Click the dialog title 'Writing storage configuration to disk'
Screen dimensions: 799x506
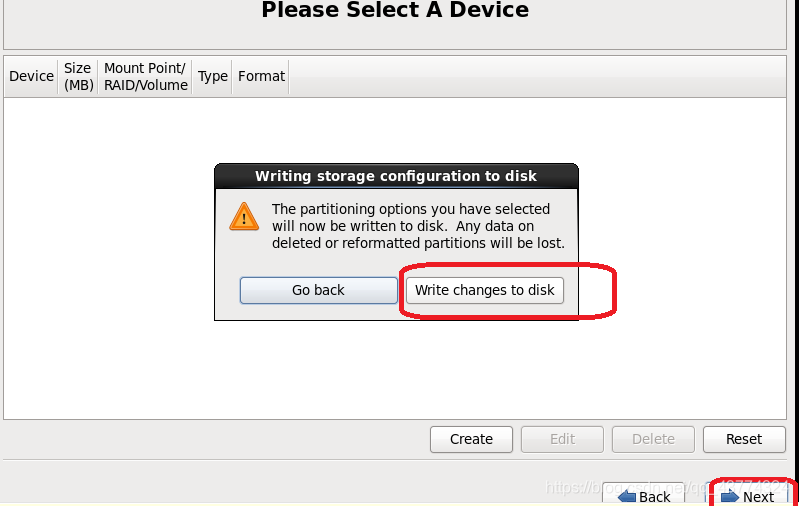coord(396,176)
